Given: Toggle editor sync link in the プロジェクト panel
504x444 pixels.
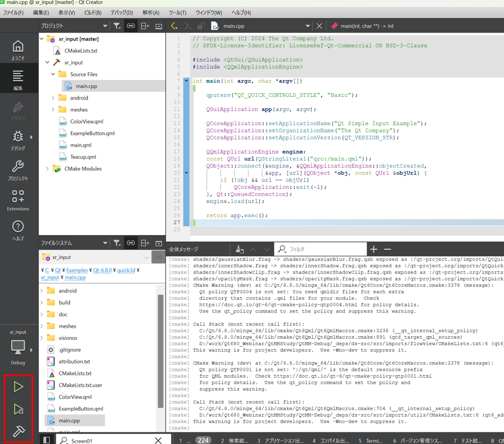Looking at the screenshot, I should (x=131, y=26).
